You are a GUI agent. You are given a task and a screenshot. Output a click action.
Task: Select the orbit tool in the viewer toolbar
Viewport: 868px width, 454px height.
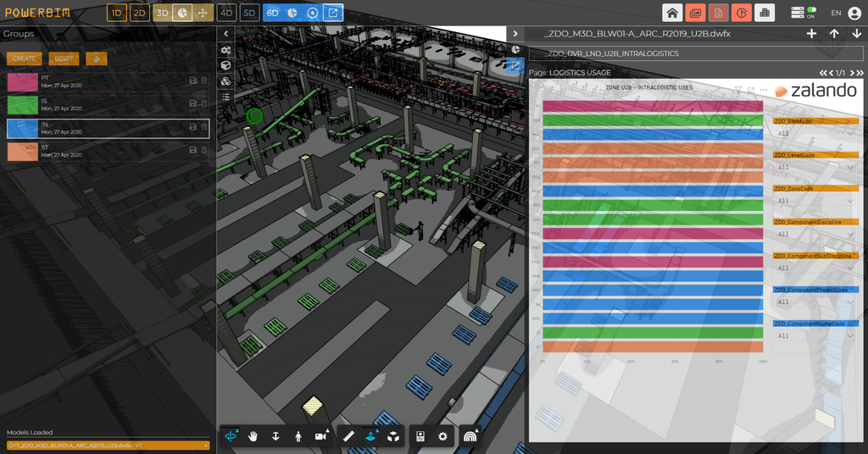(231, 436)
